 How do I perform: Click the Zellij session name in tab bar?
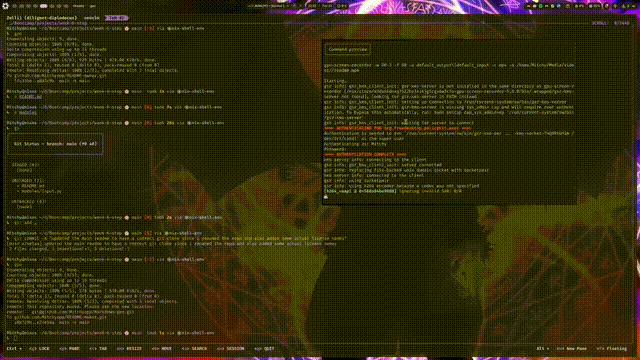click(x=42, y=18)
